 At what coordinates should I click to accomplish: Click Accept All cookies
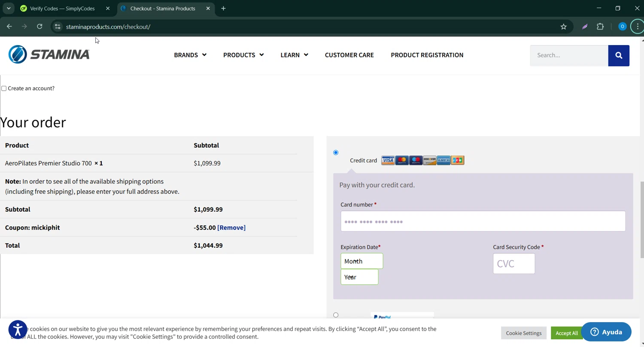click(x=567, y=333)
